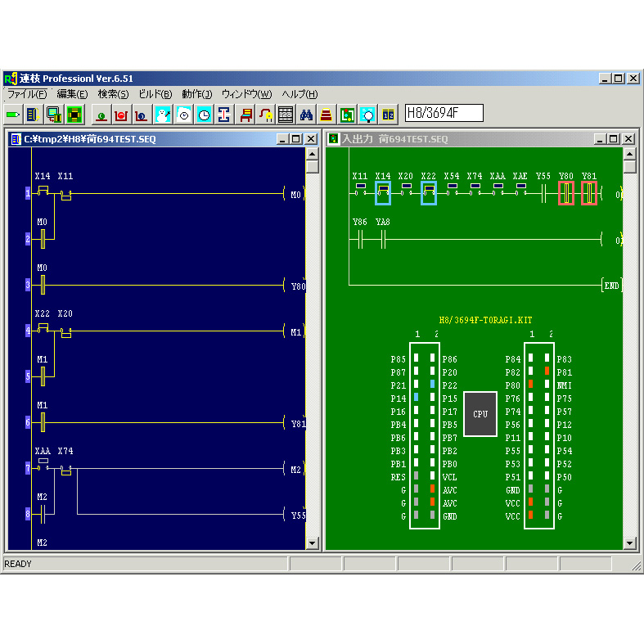Click the ladder editor's scroll down arrow

point(312,543)
